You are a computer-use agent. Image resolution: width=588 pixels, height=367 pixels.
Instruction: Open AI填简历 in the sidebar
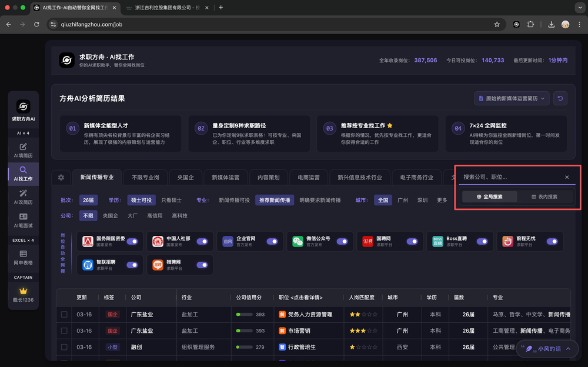(23, 150)
